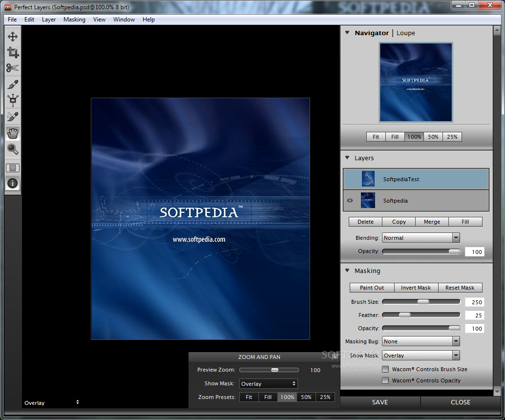The height and width of the screenshot is (420, 505).
Task: Delete the selected layer
Action: 365,222
